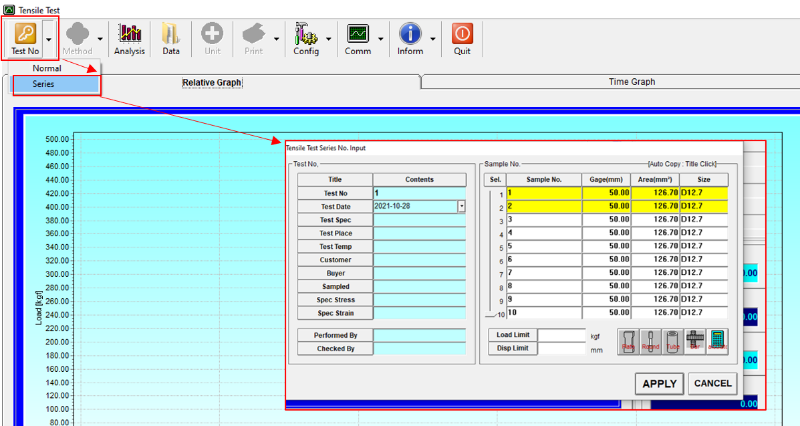
Task: Click the Buyer contents field
Action: [419, 273]
